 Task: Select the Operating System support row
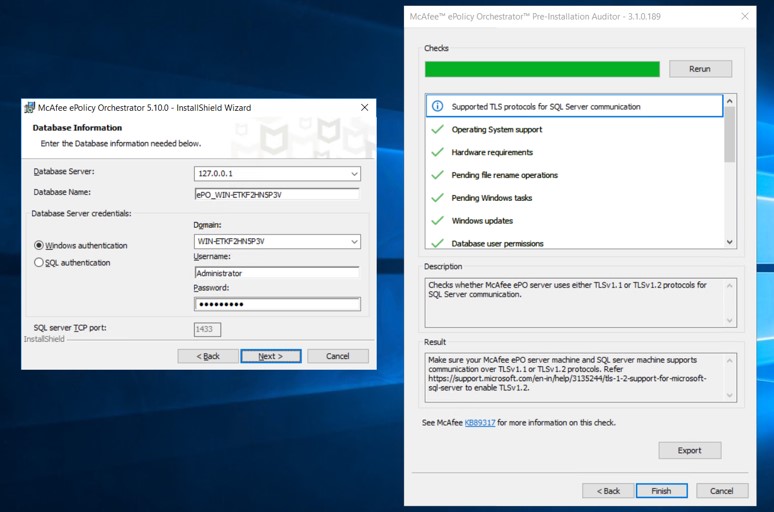click(574, 129)
